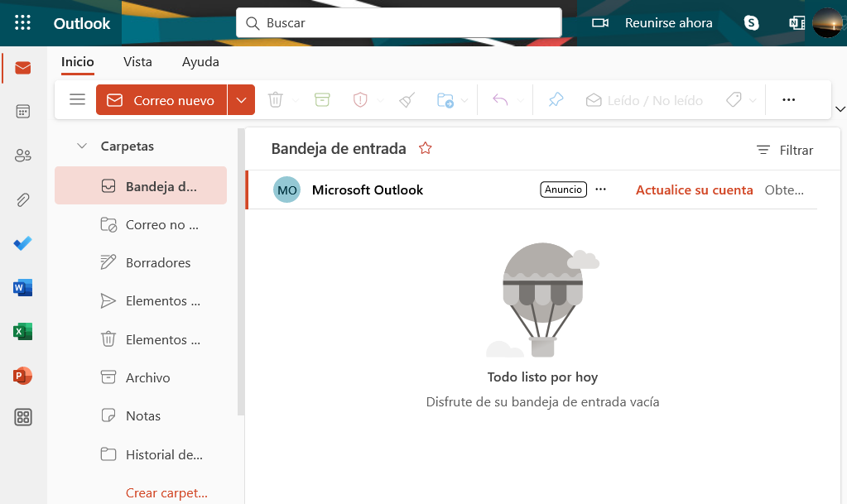Open the Skype icon in header
The height and width of the screenshot is (504, 847).
(x=752, y=22)
